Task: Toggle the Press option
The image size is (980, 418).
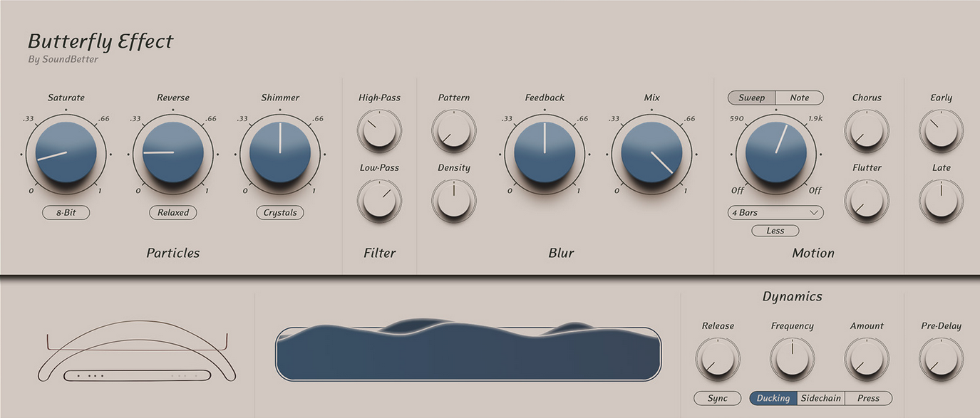Action: pos(868,398)
